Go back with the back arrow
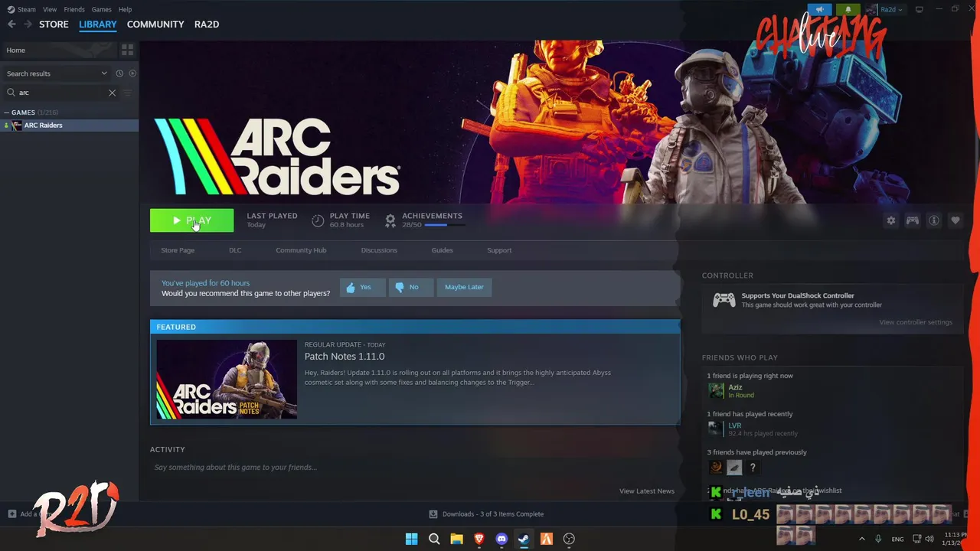Viewport: 980px width, 551px height. point(11,24)
